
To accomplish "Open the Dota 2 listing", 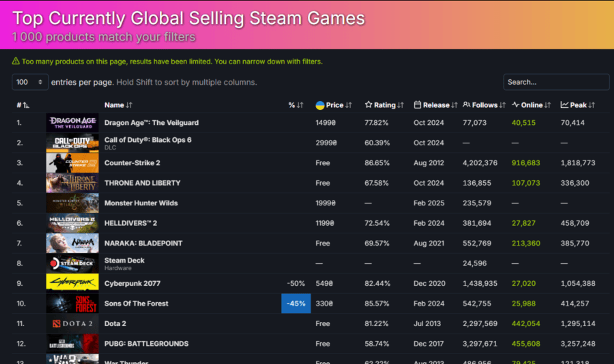I will (115, 323).
